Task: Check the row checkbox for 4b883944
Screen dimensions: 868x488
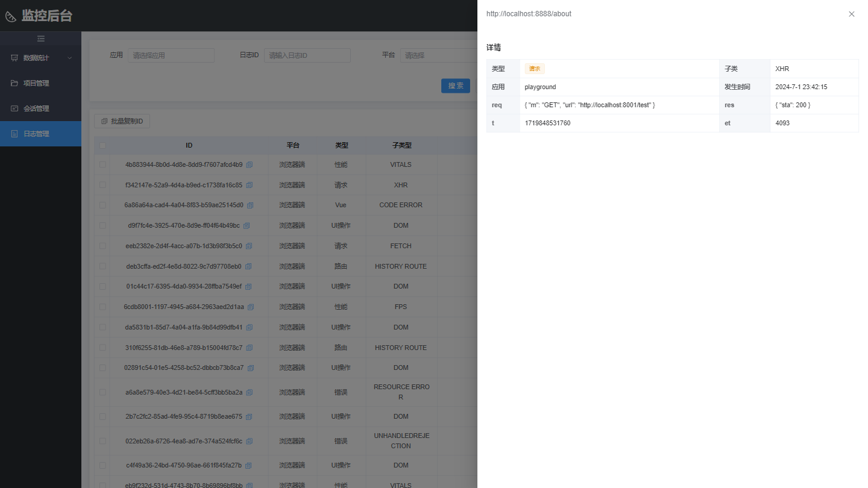Action: click(x=102, y=164)
